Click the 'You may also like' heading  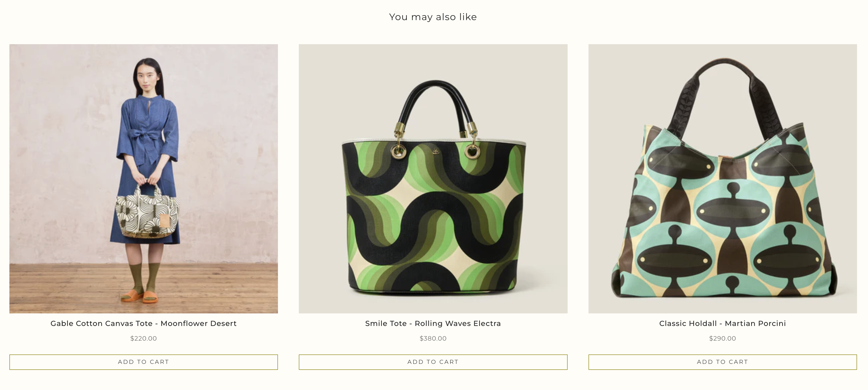(433, 17)
